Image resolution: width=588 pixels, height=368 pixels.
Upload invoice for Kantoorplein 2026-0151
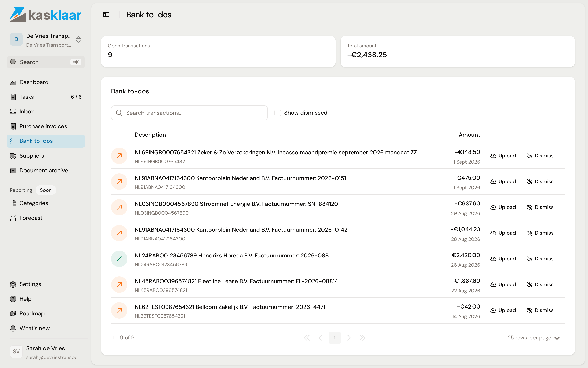pyautogui.click(x=503, y=182)
